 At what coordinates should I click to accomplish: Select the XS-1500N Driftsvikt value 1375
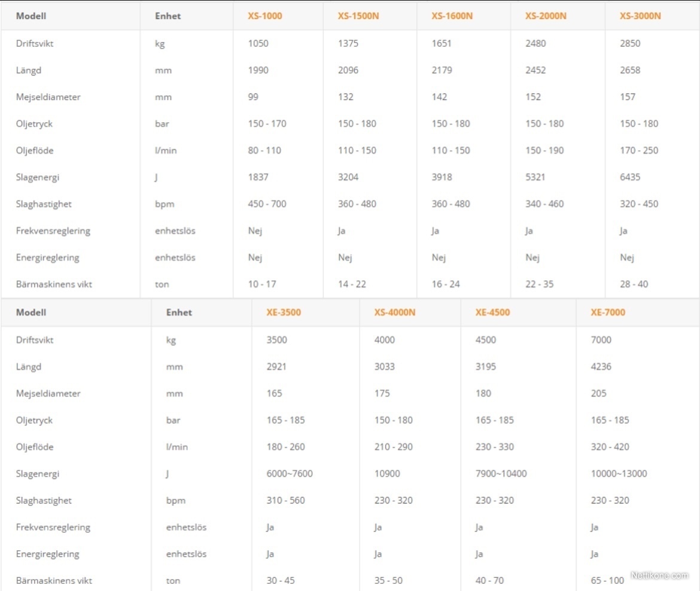pyautogui.click(x=348, y=43)
